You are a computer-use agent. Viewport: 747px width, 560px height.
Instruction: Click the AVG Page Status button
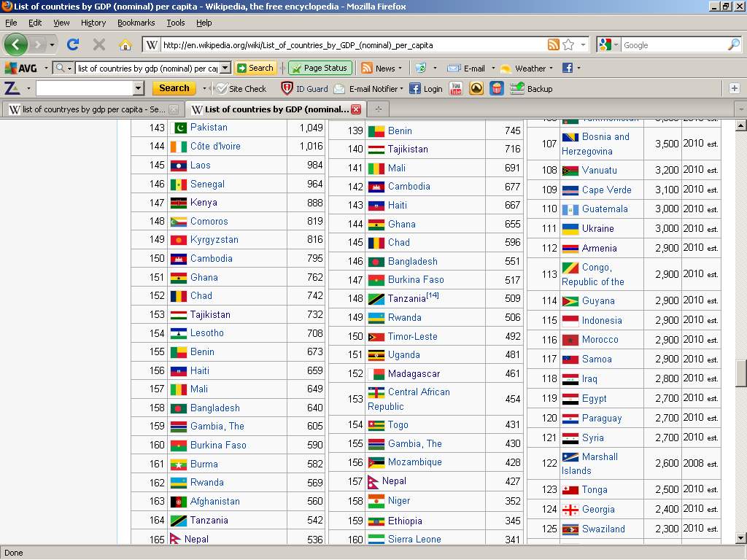tap(320, 68)
